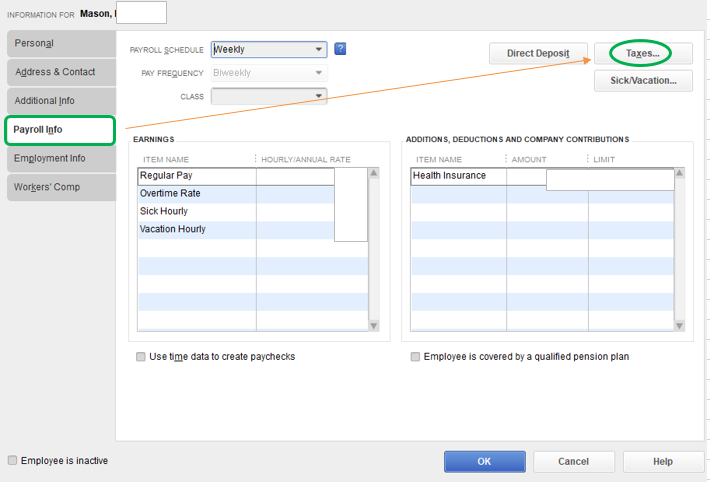Open the Employment Info tab
This screenshot has height=482, width=710.
point(61,159)
